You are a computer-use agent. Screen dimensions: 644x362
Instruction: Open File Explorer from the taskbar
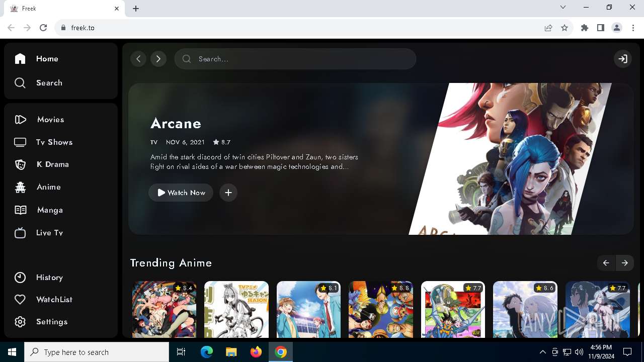pyautogui.click(x=231, y=352)
